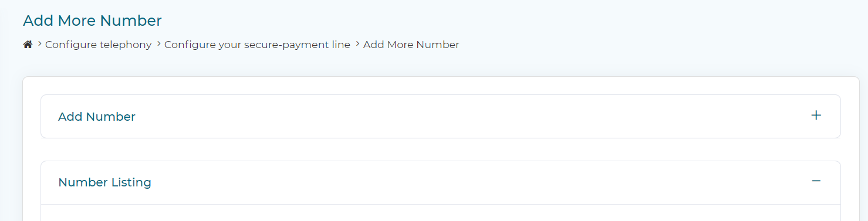Toggle the Number Listing accordion header bar
This screenshot has height=221, width=868.
coord(440,182)
